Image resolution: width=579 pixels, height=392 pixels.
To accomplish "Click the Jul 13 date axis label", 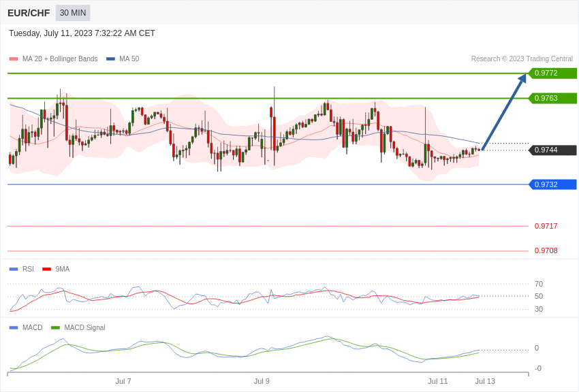I will click(x=485, y=381).
